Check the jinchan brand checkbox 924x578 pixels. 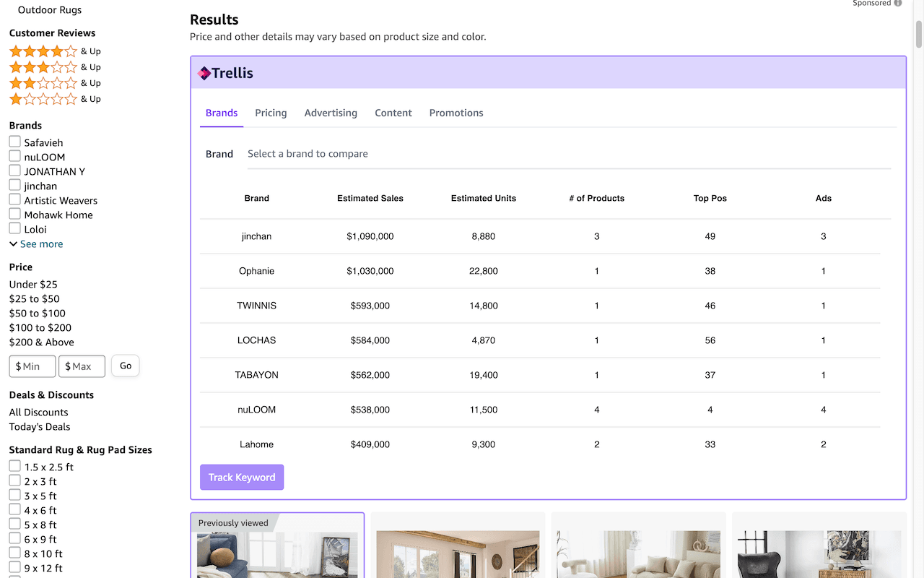(14, 185)
